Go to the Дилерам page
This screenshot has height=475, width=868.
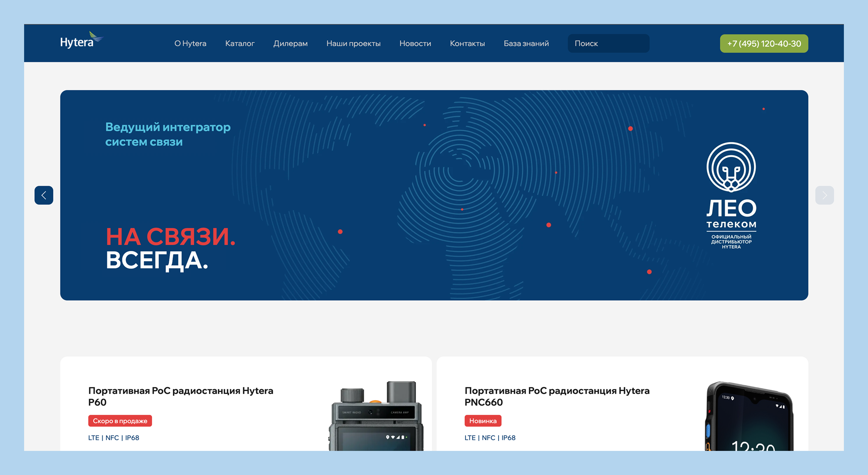[x=290, y=44]
